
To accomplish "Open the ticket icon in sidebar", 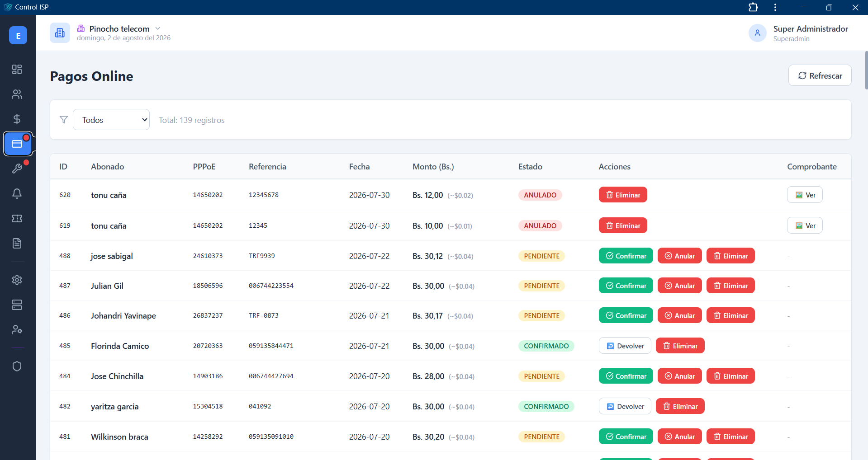I will [17, 218].
